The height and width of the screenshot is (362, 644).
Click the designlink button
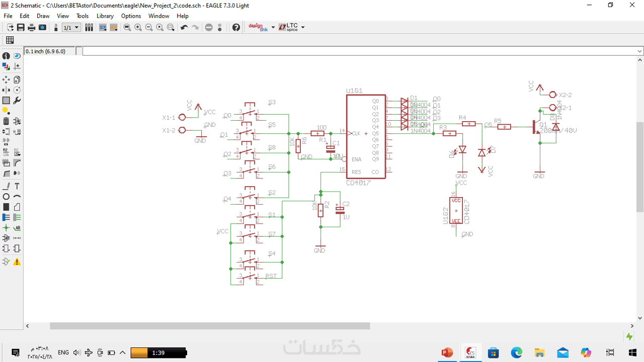coord(259,27)
